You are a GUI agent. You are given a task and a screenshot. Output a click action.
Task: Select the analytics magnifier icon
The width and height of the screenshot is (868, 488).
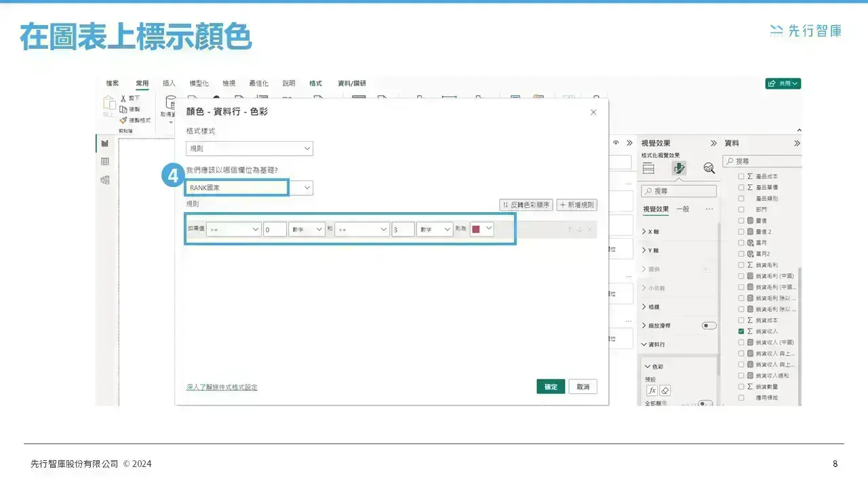click(x=709, y=168)
